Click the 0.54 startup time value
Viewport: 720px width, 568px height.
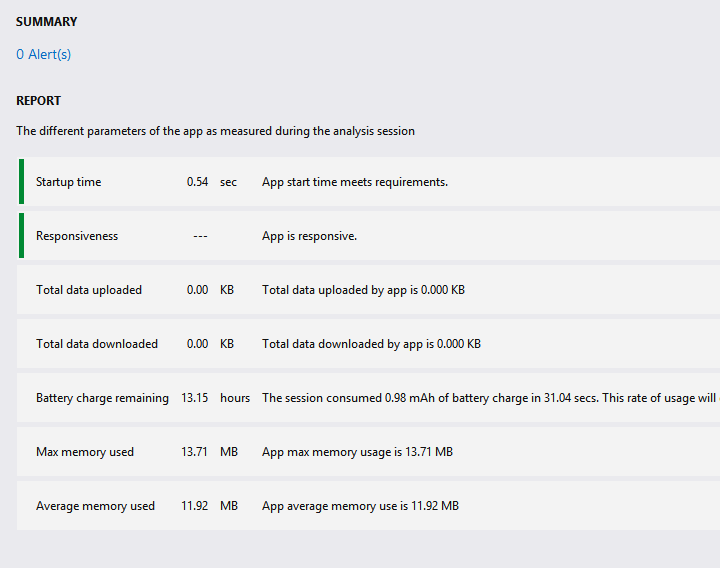[197, 182]
